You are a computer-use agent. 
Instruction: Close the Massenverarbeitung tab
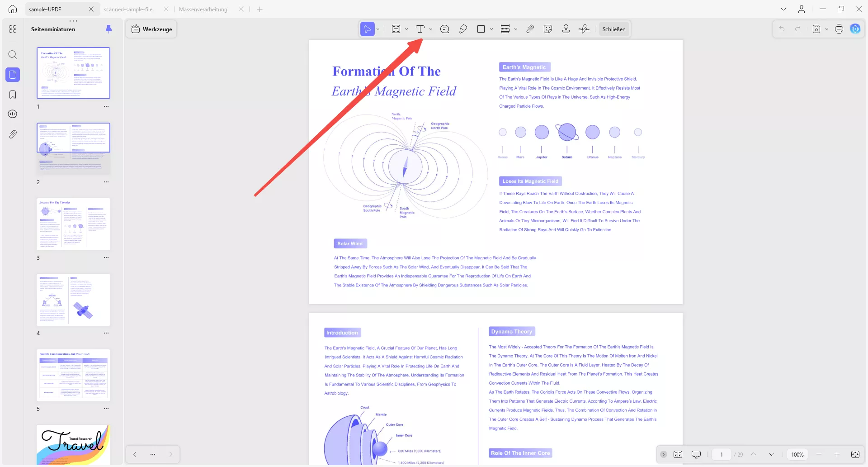tap(241, 9)
